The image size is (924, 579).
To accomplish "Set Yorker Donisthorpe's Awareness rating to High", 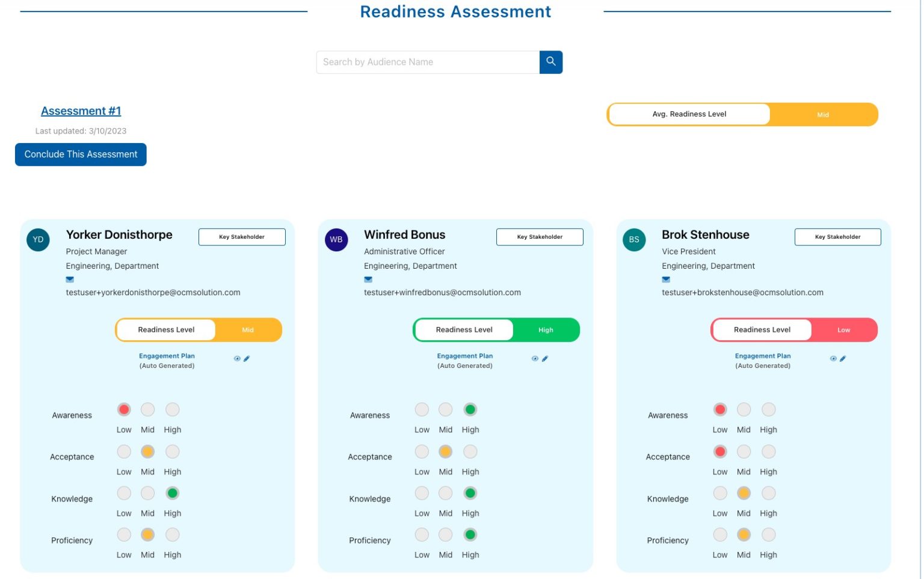I will (x=172, y=409).
